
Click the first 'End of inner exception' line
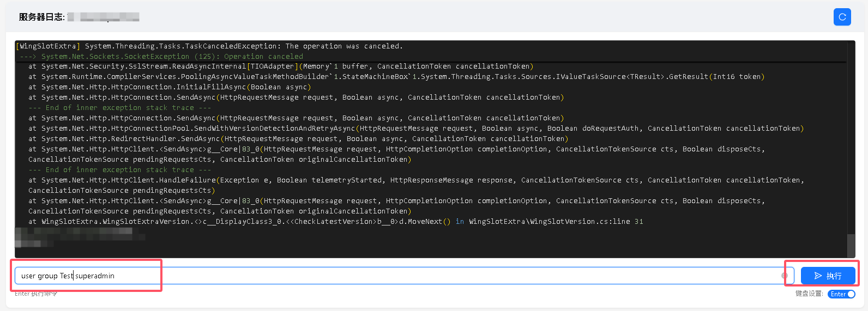coord(119,108)
